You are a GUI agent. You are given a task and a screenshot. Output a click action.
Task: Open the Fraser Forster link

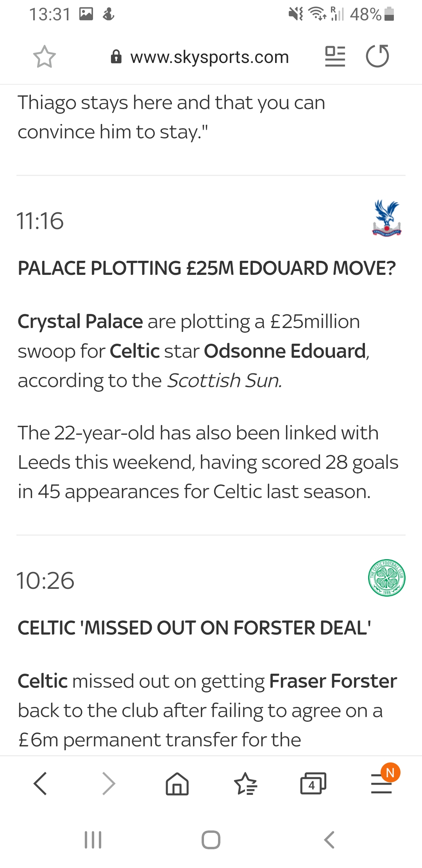pos(333,681)
